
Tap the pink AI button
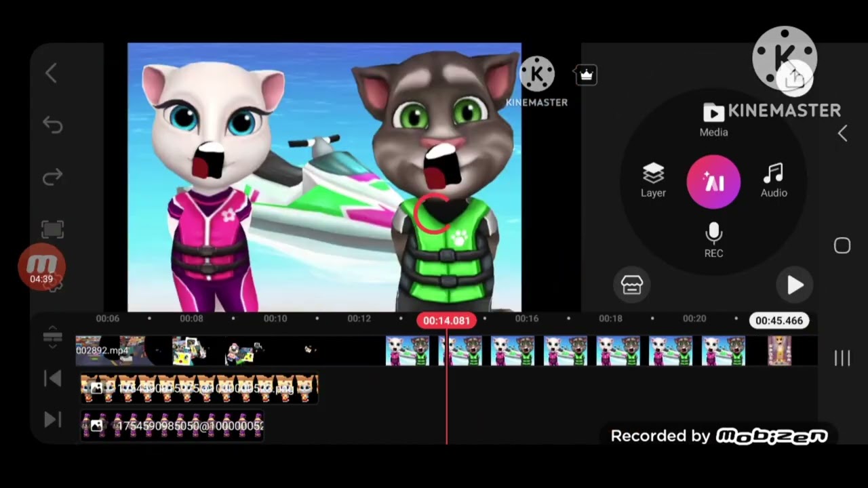click(713, 182)
